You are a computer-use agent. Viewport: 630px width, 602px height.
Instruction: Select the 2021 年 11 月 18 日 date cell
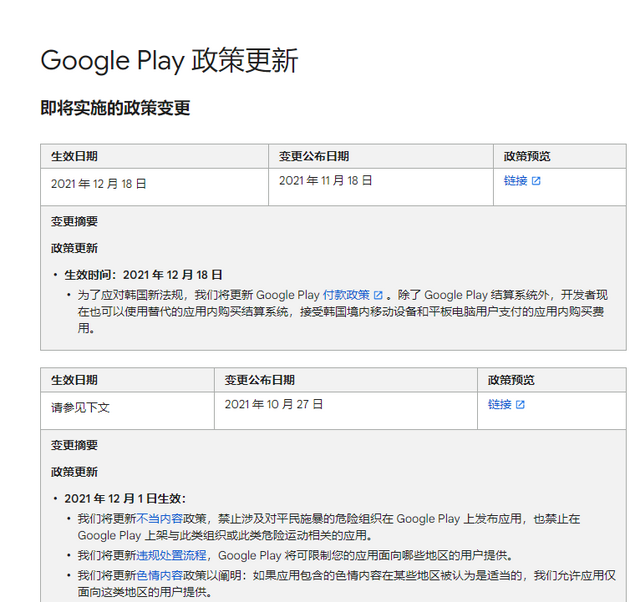point(325,181)
